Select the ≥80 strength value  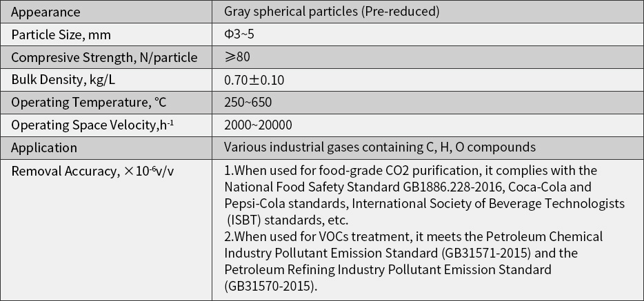[237, 57]
